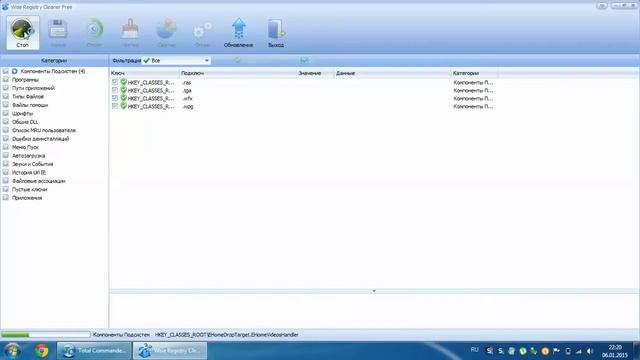Click the История Url IE category text
The image size is (640, 360).
point(29,173)
